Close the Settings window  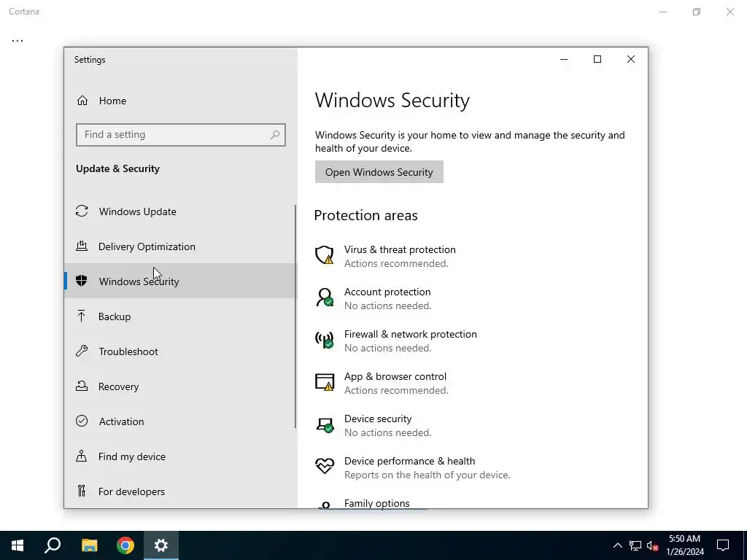pyautogui.click(x=631, y=59)
